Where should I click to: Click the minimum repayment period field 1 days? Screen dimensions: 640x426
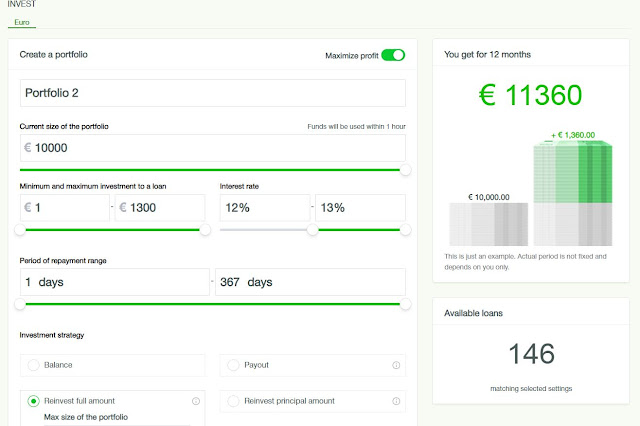(x=115, y=282)
